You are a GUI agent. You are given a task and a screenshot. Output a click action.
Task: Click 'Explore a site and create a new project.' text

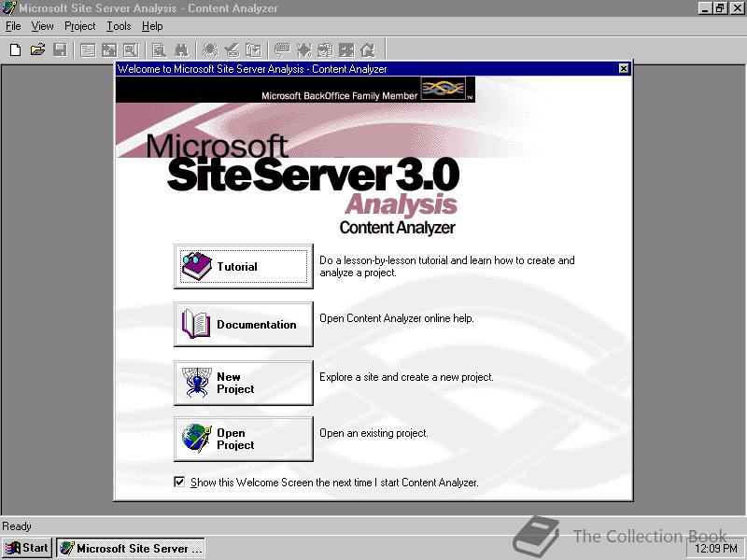[x=406, y=377]
